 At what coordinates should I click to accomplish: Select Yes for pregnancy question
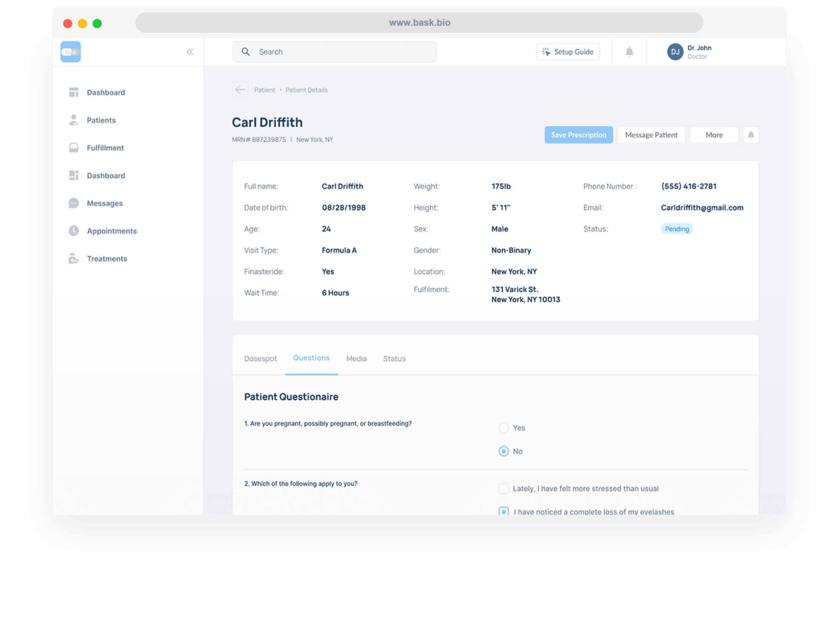click(504, 428)
